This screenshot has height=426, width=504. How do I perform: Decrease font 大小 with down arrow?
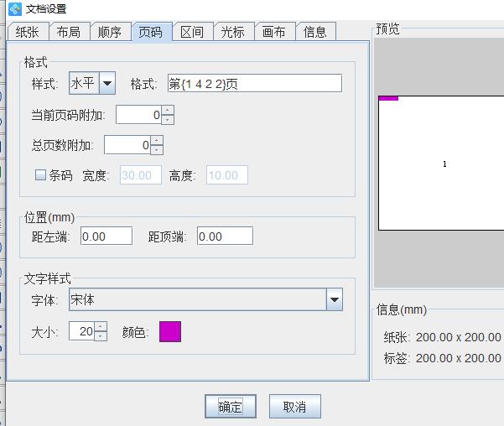click(101, 336)
